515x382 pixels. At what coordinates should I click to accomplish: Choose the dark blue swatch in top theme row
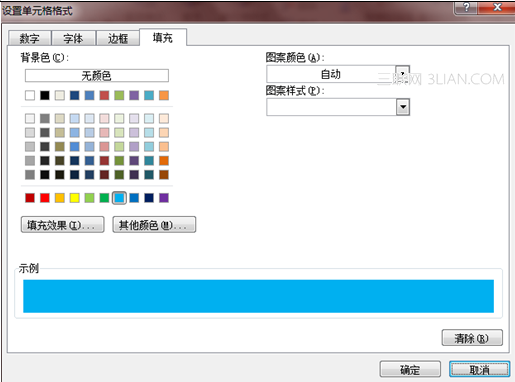tap(75, 95)
